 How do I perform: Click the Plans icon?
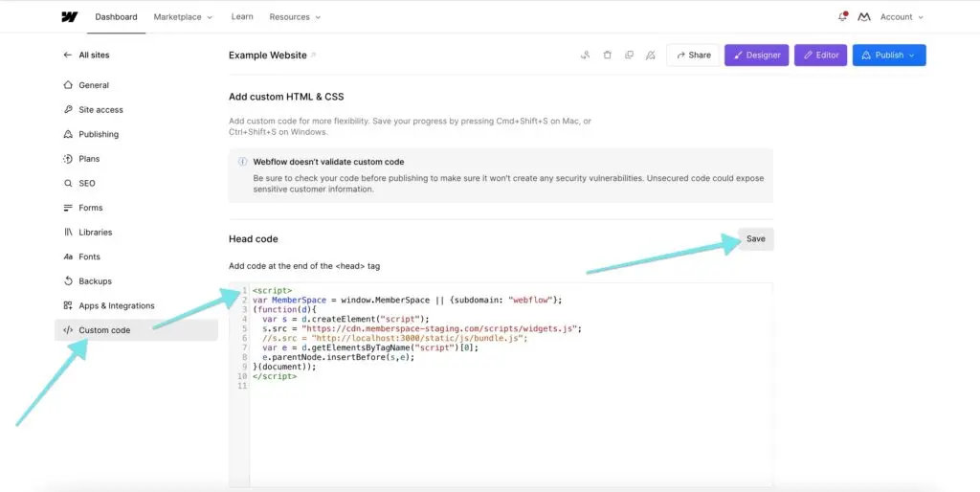[68, 159]
